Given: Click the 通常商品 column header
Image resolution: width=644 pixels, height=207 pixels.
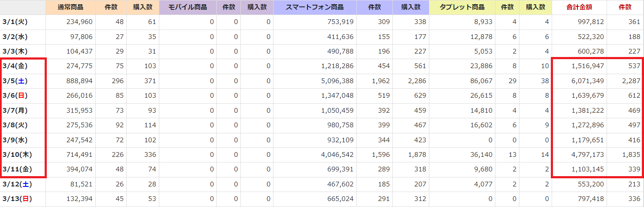Looking at the screenshot, I should 70,7.
